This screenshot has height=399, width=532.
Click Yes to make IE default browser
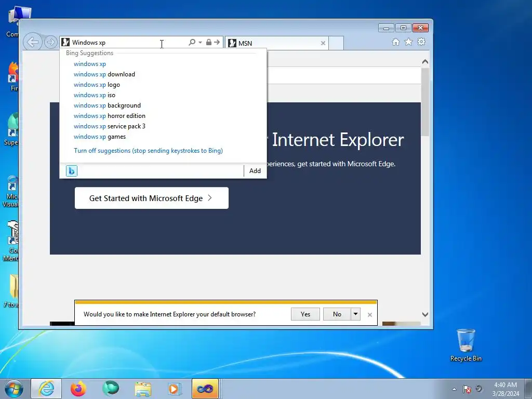[305, 314]
